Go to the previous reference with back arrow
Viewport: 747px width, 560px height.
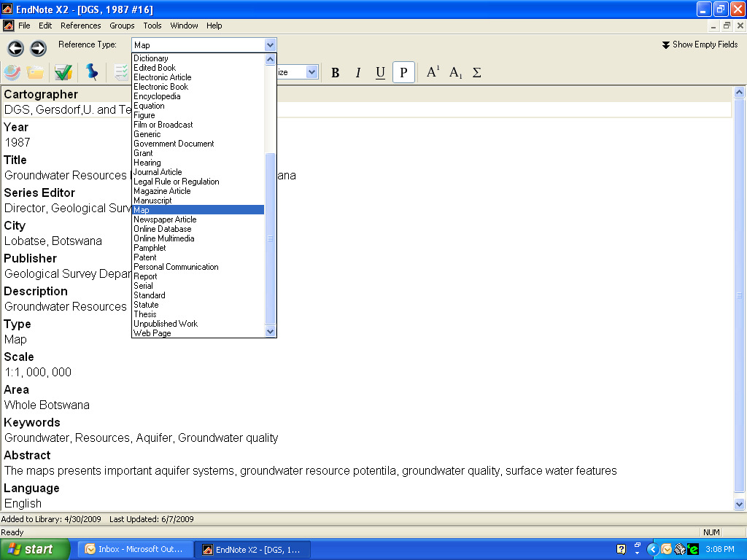pos(15,48)
